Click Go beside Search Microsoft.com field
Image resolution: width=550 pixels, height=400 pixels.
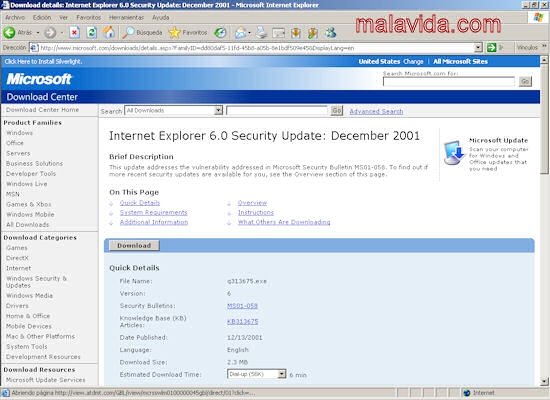(x=525, y=81)
